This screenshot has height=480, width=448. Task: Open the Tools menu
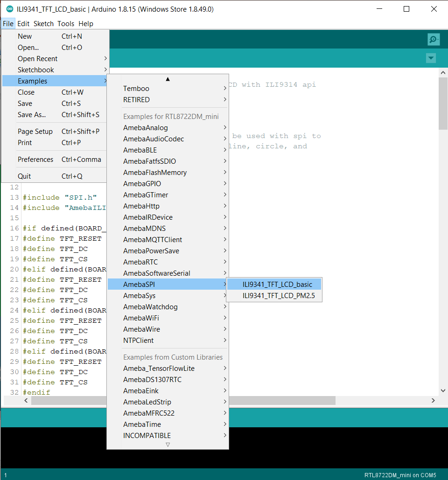pyautogui.click(x=66, y=24)
